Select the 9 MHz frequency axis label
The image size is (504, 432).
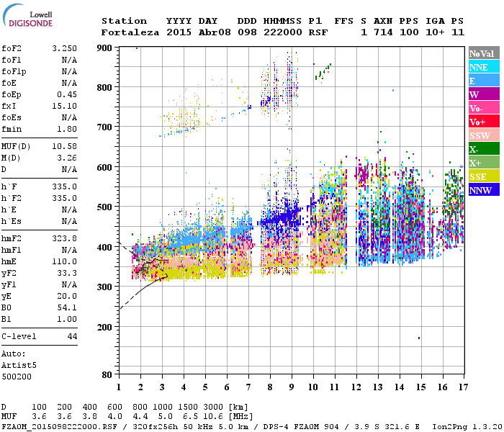point(291,387)
